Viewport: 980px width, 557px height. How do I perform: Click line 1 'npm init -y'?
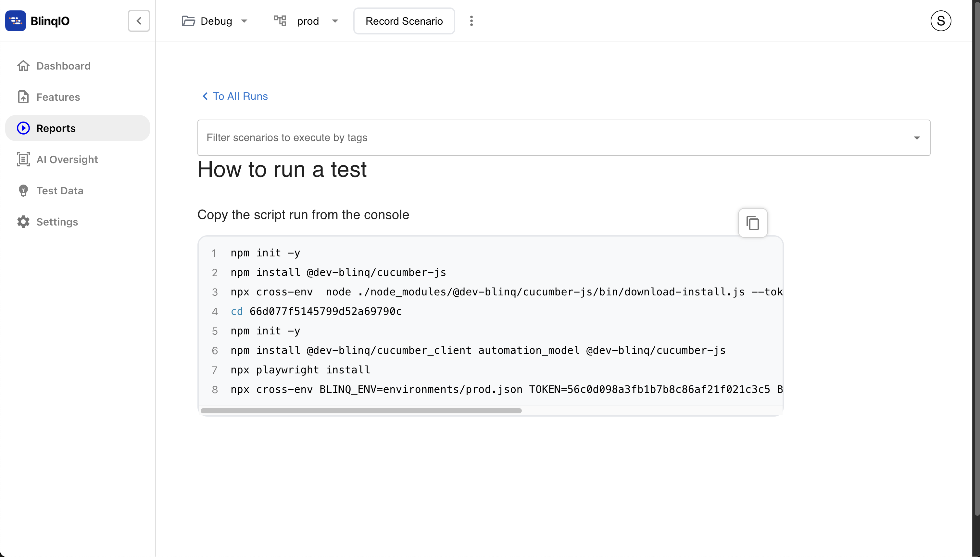[265, 253]
